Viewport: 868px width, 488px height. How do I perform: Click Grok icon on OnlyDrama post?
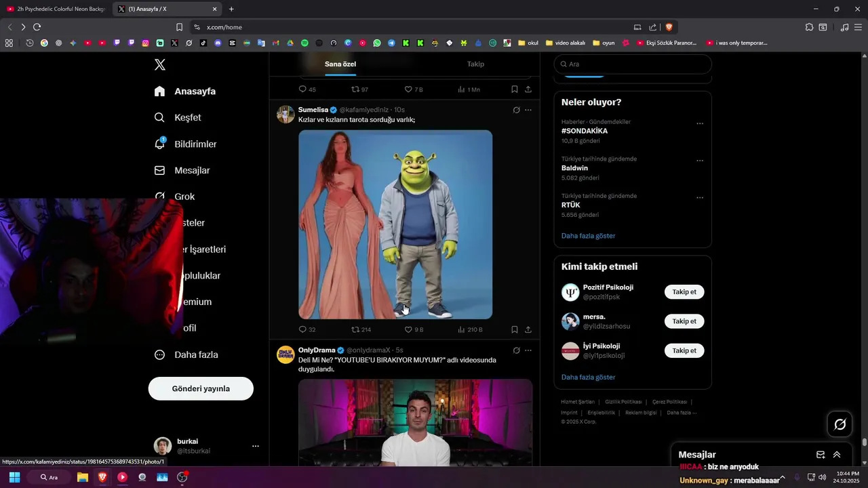pos(516,350)
